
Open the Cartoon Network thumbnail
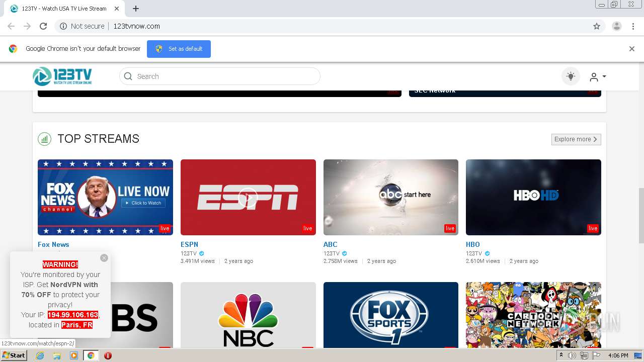click(x=533, y=315)
